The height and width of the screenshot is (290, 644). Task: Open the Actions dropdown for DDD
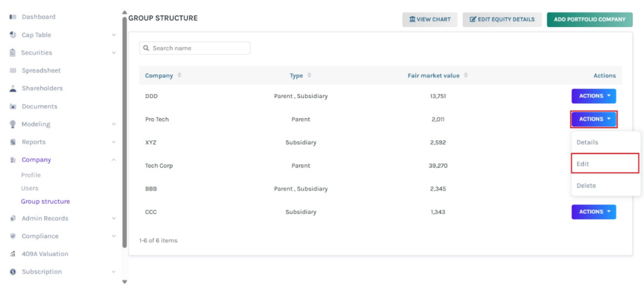(x=593, y=96)
